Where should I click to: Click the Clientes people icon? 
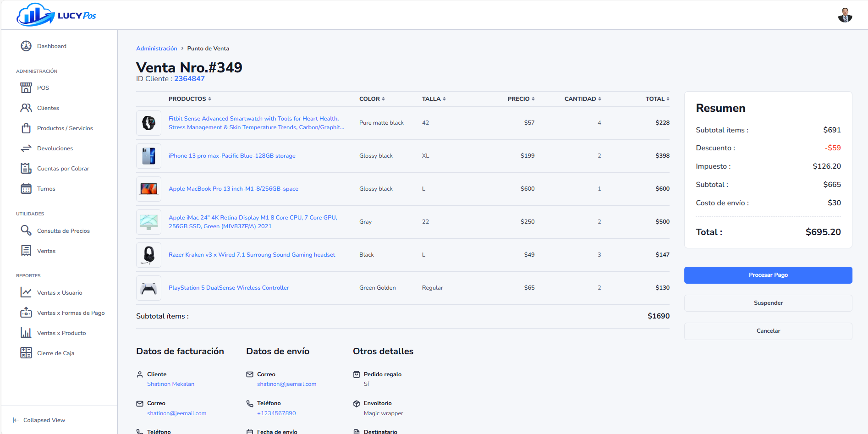point(26,108)
